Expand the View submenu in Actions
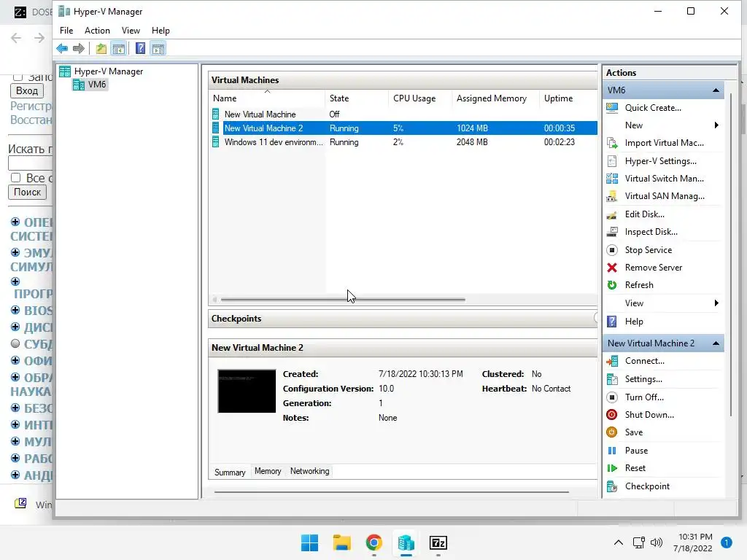The height and width of the screenshot is (560, 747). [716, 303]
